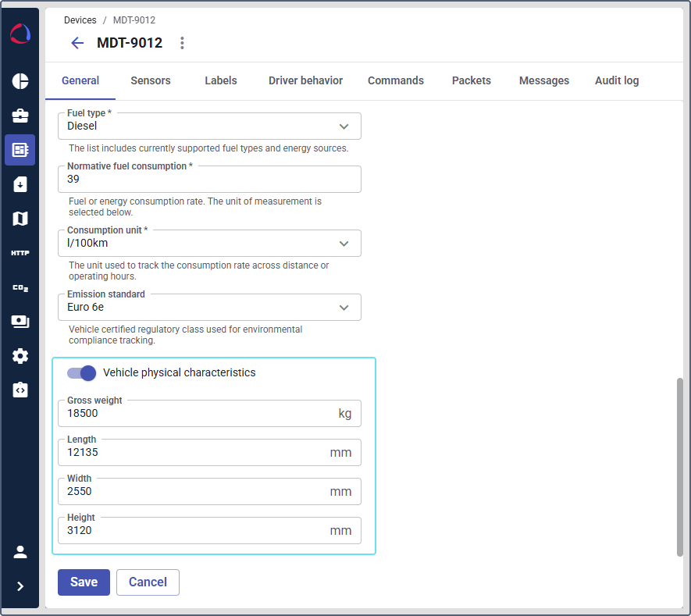Disable the Vehicle physical characteristics toggle

(81, 373)
